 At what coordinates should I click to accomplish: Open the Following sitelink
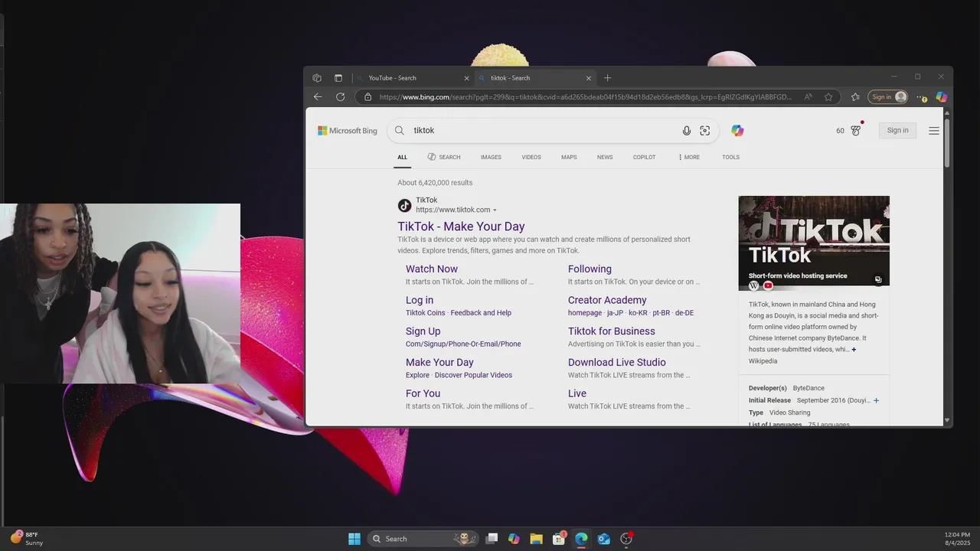(x=590, y=269)
